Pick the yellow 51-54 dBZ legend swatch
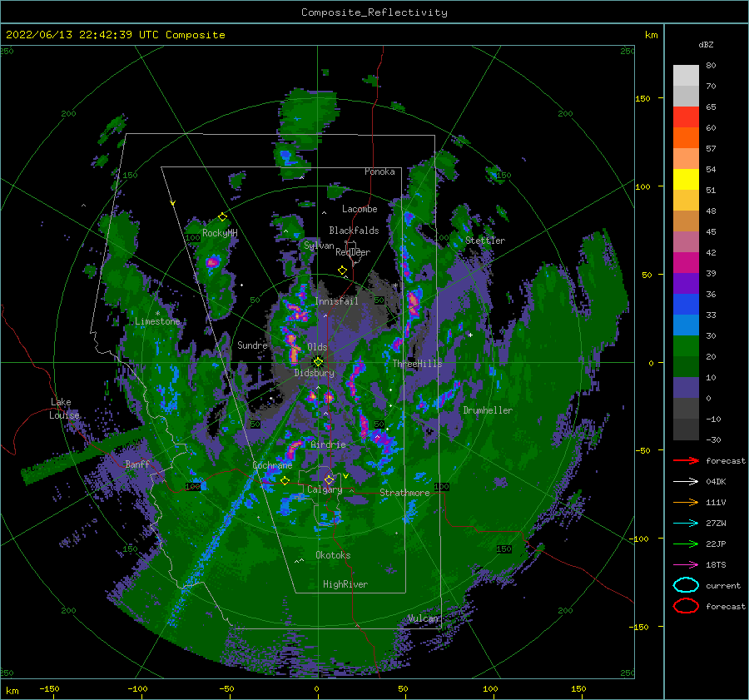The width and height of the screenshot is (749, 700). coord(686,180)
